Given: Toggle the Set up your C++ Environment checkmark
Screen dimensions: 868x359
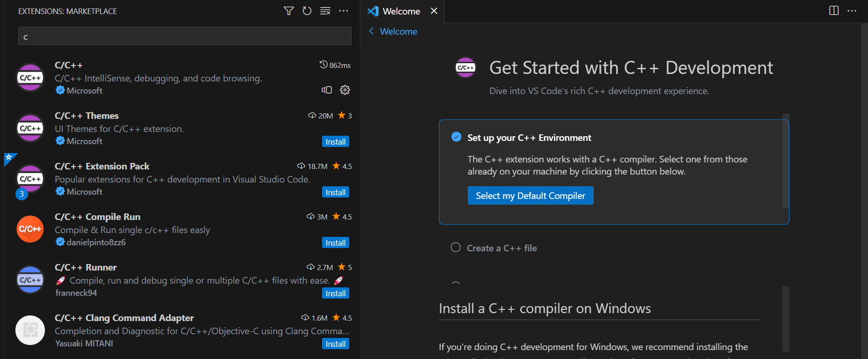Looking at the screenshot, I should [456, 137].
